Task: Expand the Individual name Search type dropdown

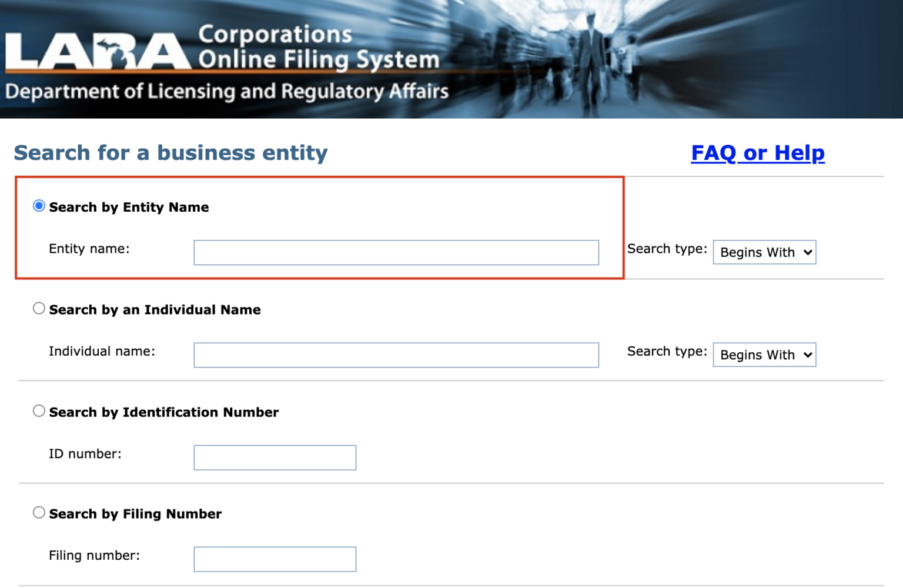Action: tap(764, 355)
